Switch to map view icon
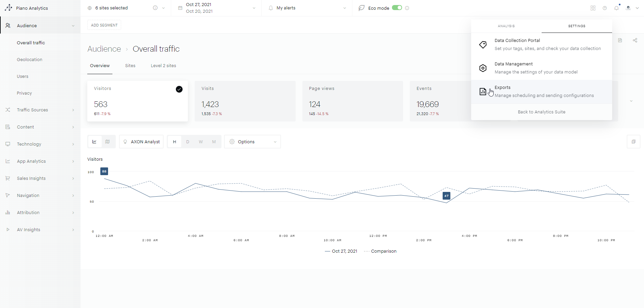644x308 pixels. click(x=107, y=142)
